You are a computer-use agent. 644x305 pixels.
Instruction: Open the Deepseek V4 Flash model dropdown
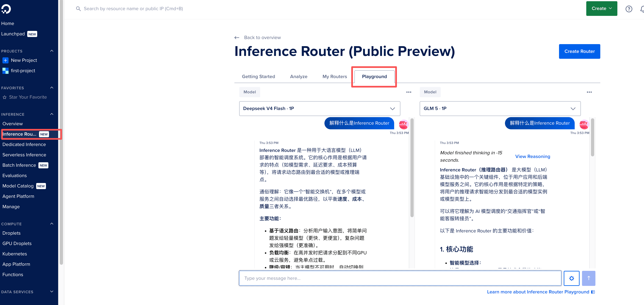pos(320,109)
